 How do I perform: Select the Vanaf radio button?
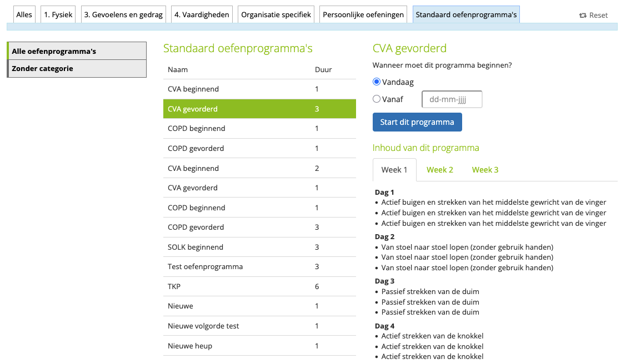click(377, 99)
